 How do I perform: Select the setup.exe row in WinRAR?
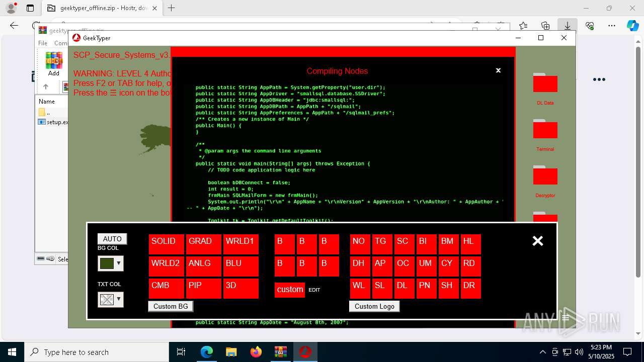53,122
